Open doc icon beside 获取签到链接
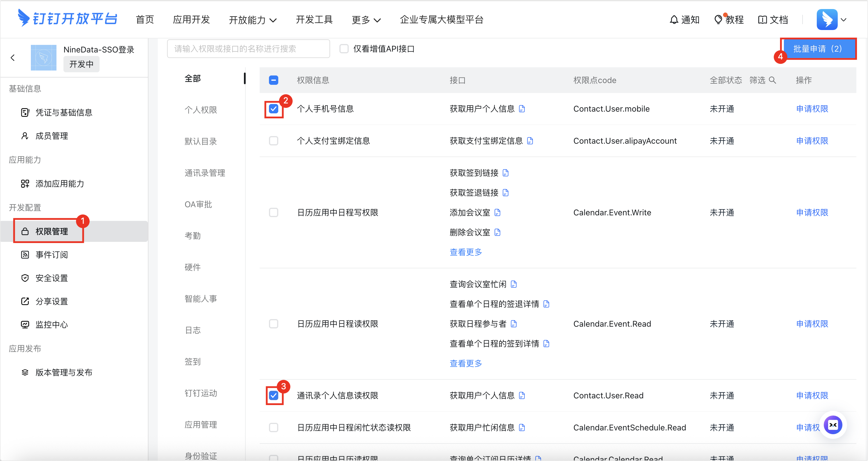The image size is (868, 461). [x=505, y=173]
